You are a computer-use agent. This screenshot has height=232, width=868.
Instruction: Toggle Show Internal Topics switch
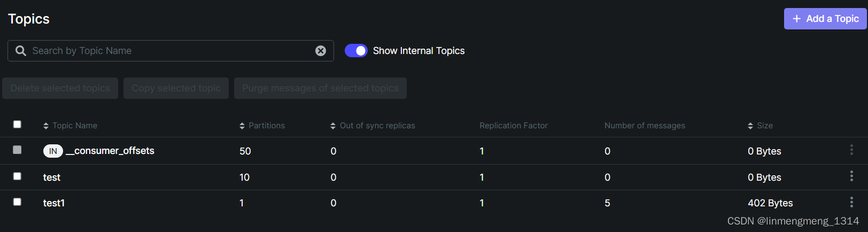point(356,51)
